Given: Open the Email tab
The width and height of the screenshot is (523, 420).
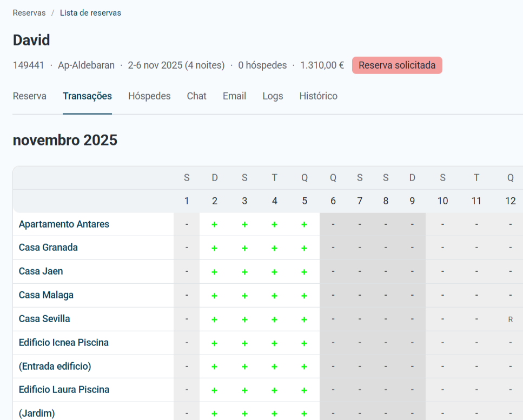Looking at the screenshot, I should 235,96.
